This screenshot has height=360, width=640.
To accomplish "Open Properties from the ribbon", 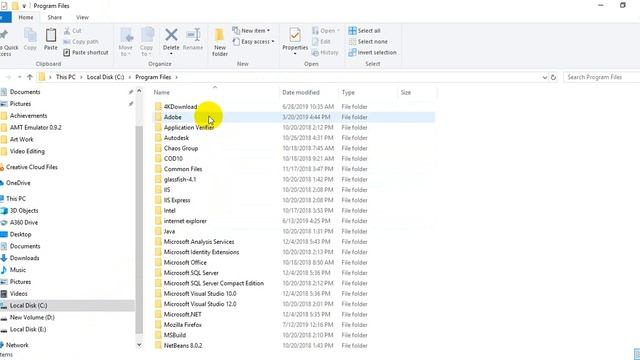I will pyautogui.click(x=295, y=41).
